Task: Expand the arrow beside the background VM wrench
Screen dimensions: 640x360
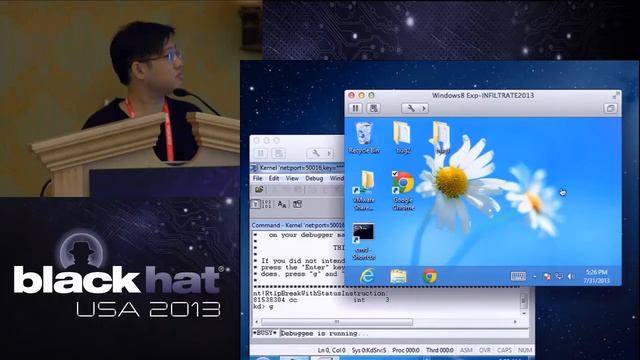Action: pyautogui.click(x=329, y=153)
